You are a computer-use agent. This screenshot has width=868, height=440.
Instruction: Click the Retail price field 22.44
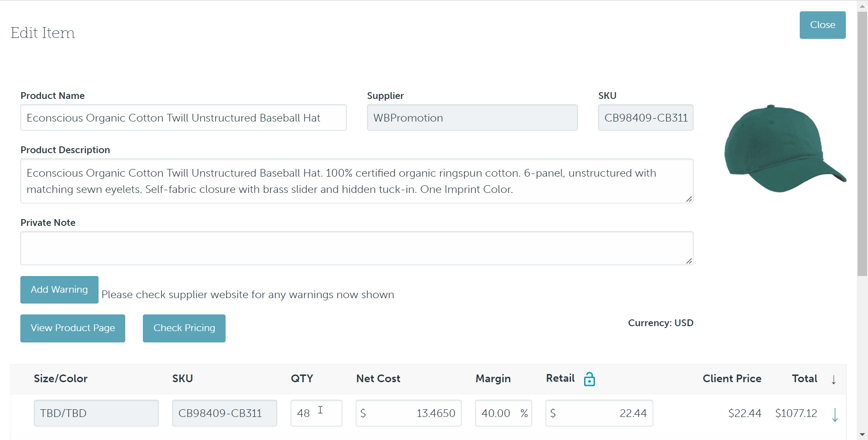coord(599,413)
